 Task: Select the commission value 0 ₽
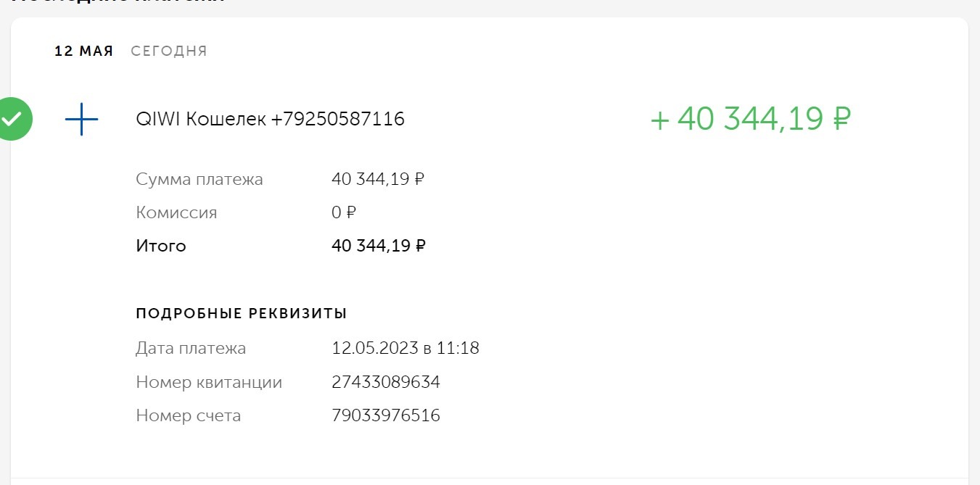(344, 212)
